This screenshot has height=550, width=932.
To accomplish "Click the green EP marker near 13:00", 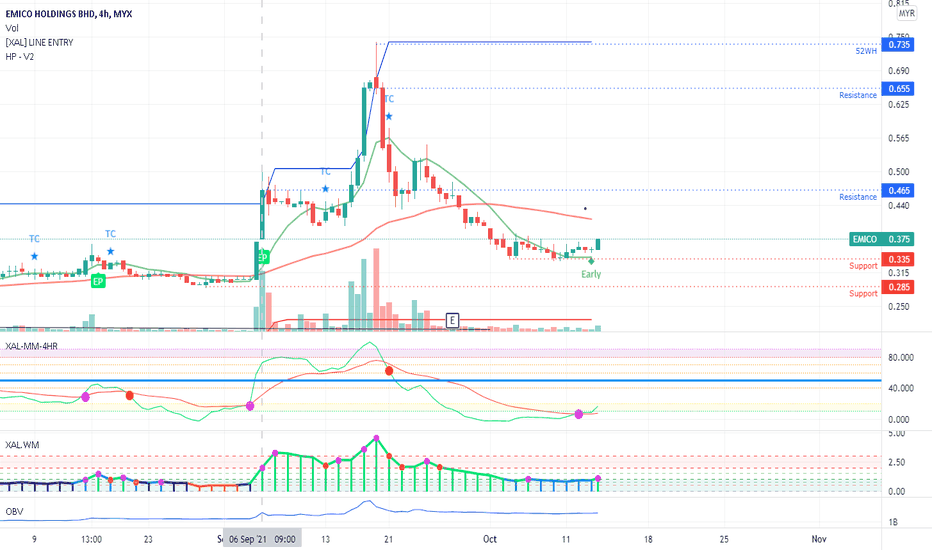I will [x=98, y=281].
